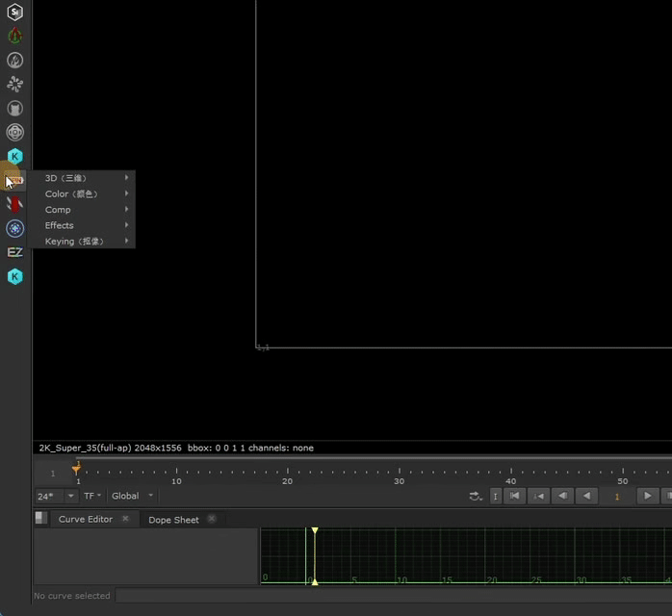
Task: Step back one frame
Action: [562, 496]
